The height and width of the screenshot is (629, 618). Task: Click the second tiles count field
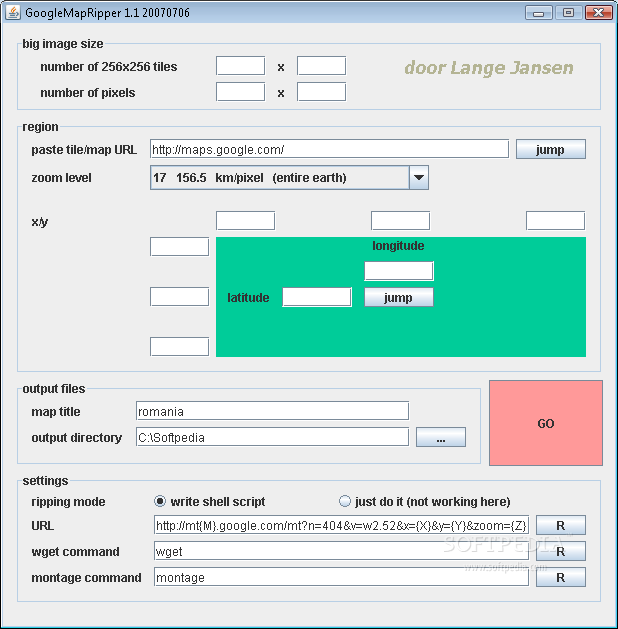pyautogui.click(x=322, y=66)
